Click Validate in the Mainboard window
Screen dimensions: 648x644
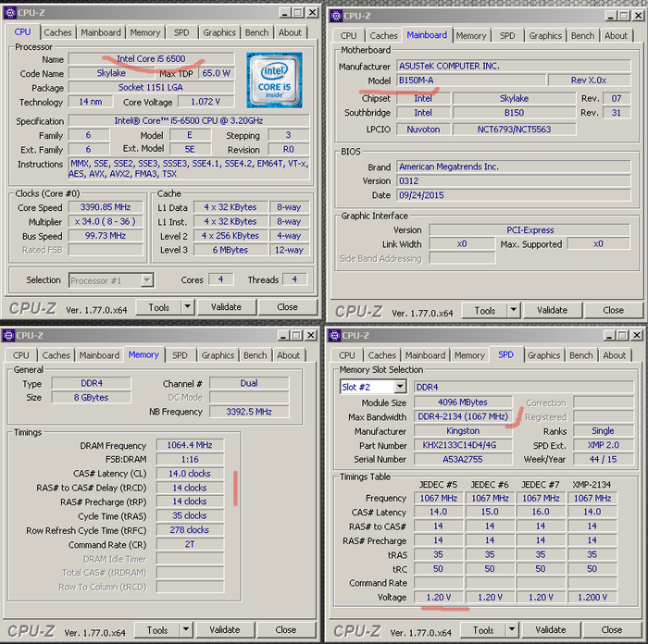coord(552,310)
